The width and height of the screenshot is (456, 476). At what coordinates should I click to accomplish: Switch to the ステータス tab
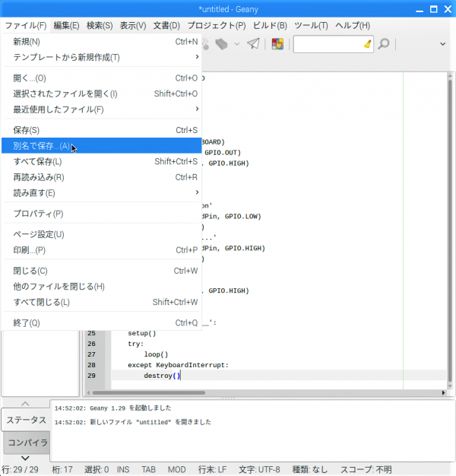[x=25, y=420]
